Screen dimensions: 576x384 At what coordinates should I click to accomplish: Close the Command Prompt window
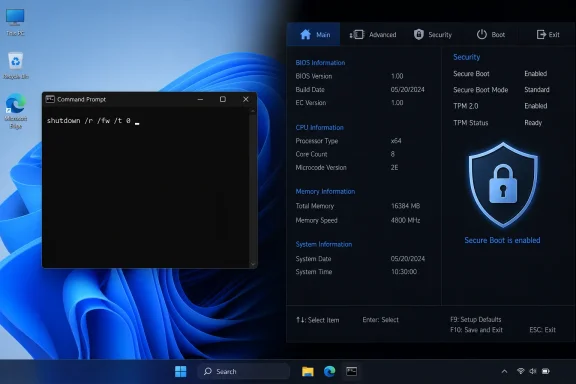[x=246, y=99]
